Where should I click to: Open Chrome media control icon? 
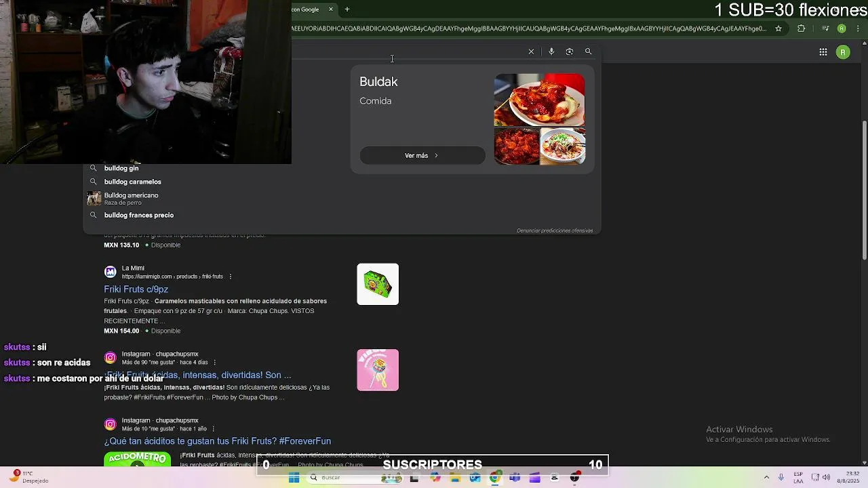(x=825, y=28)
